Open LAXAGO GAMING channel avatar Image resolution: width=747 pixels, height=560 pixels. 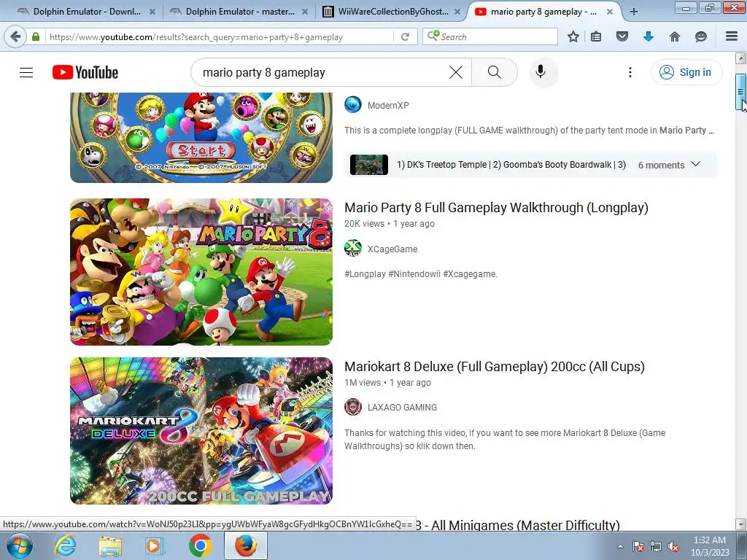coord(353,407)
